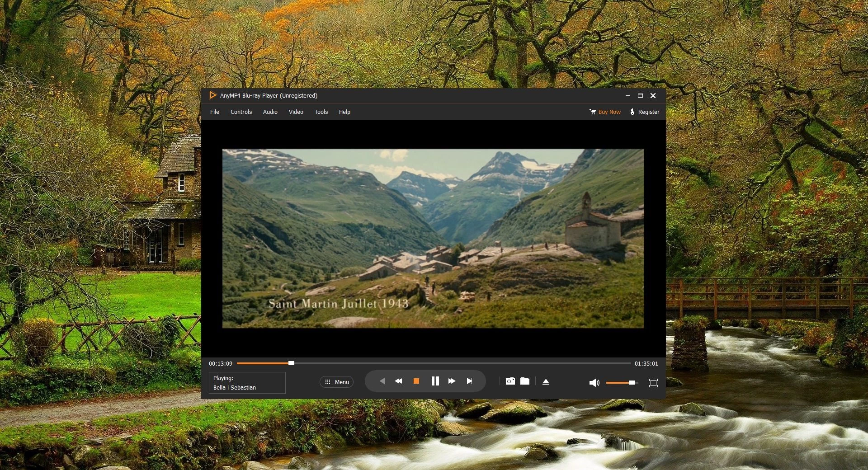Open the snapshot folder icon
The width and height of the screenshot is (868, 470).
[524, 381]
